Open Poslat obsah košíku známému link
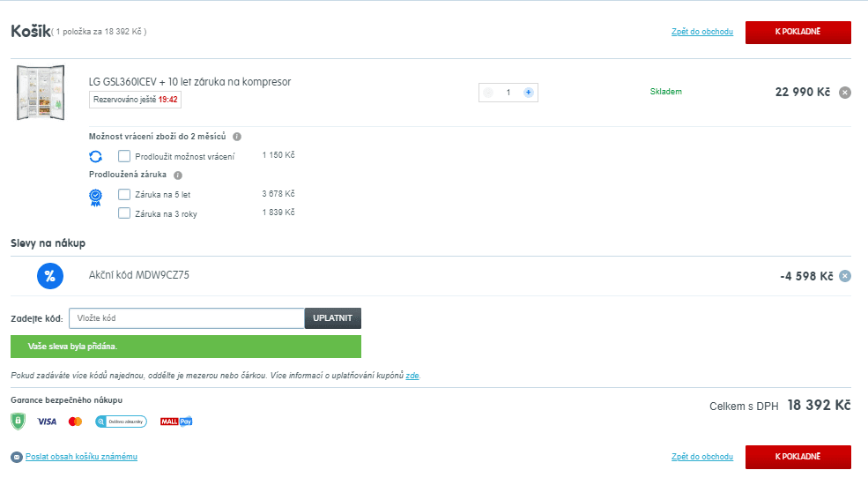868x485 pixels. click(x=81, y=457)
